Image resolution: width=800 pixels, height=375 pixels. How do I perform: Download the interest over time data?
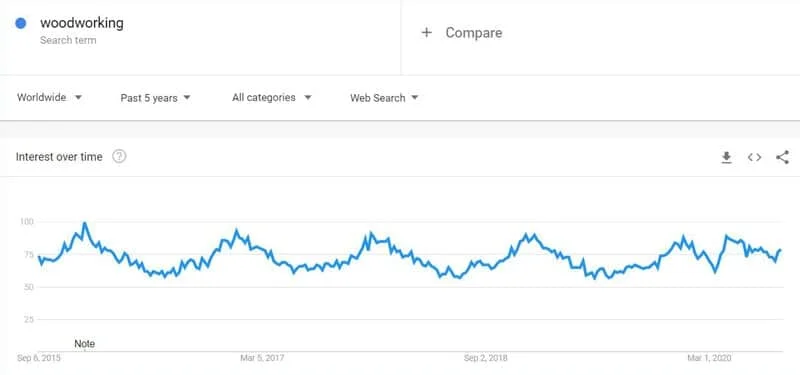click(726, 158)
